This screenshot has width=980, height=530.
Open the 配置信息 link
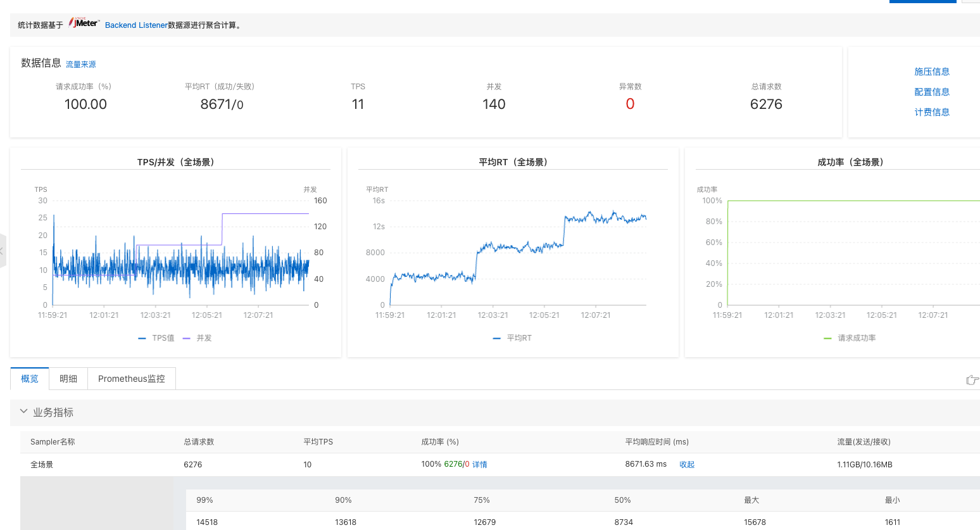932,92
